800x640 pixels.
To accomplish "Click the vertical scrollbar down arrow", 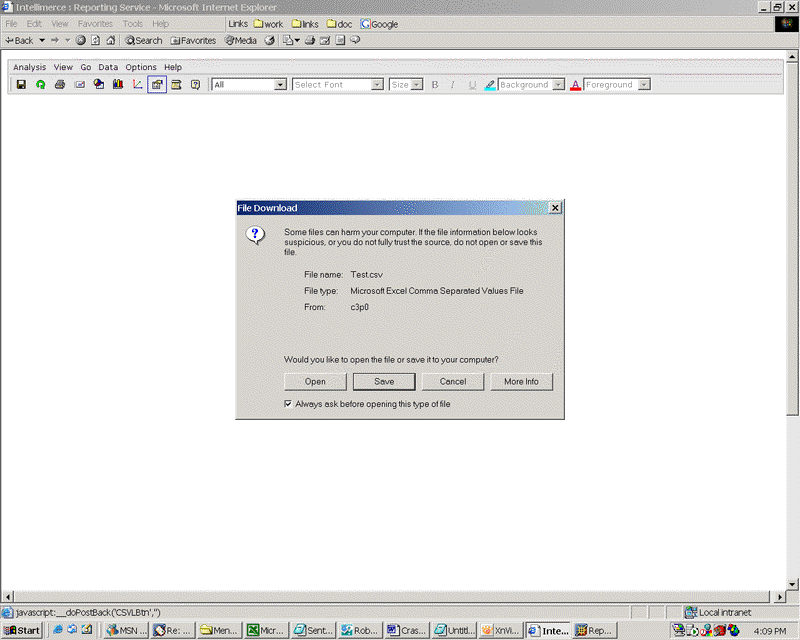I will (792, 584).
